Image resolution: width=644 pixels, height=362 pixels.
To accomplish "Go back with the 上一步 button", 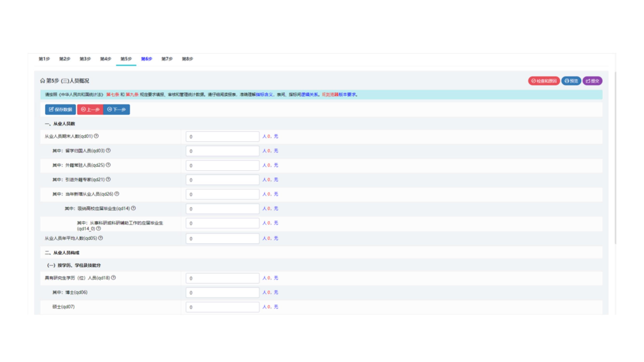I will (x=90, y=109).
